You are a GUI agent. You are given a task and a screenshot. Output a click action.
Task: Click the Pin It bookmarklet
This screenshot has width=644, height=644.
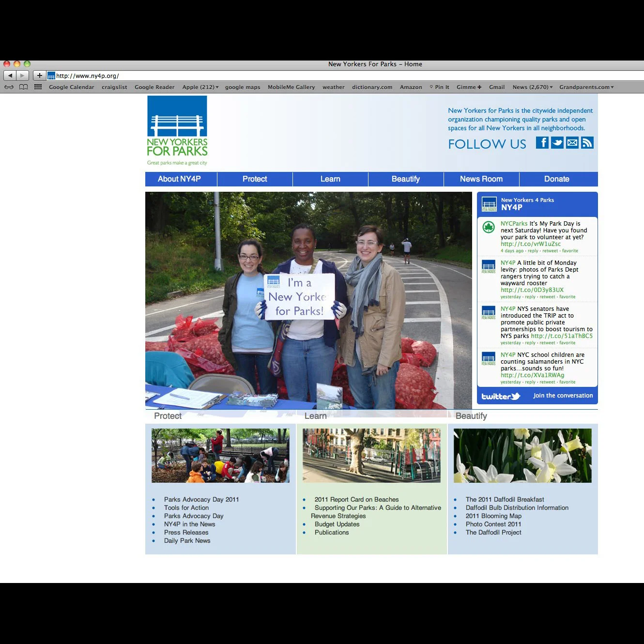tap(440, 87)
